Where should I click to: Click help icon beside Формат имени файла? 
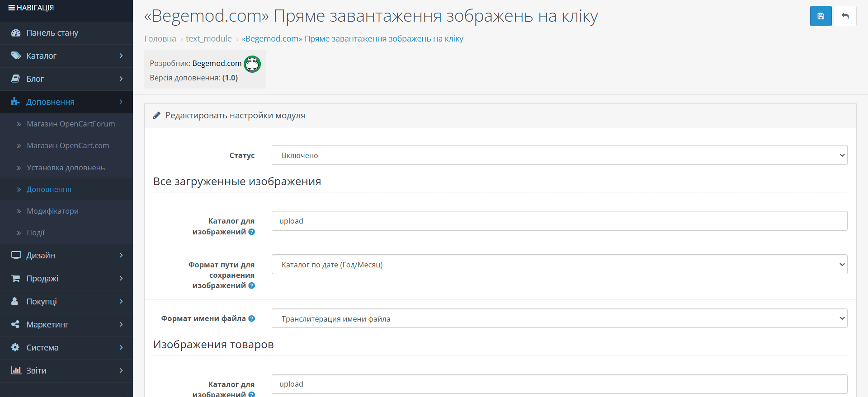pos(252,318)
